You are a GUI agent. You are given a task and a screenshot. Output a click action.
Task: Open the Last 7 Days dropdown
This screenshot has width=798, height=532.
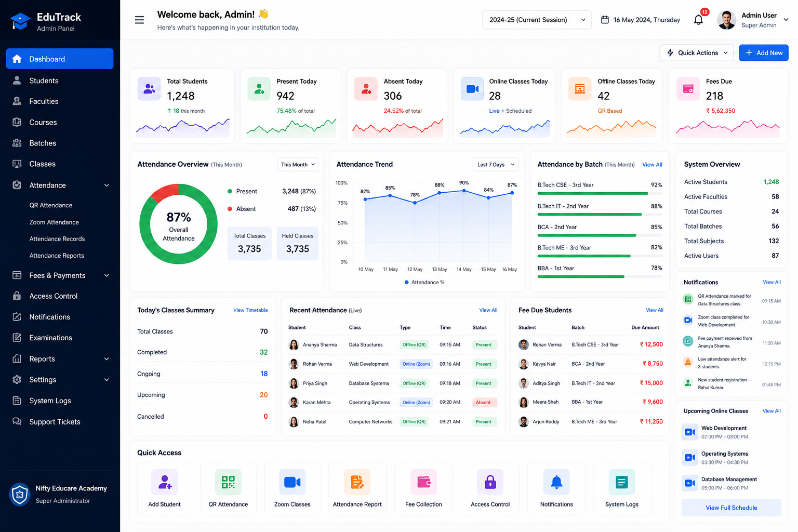click(496, 165)
